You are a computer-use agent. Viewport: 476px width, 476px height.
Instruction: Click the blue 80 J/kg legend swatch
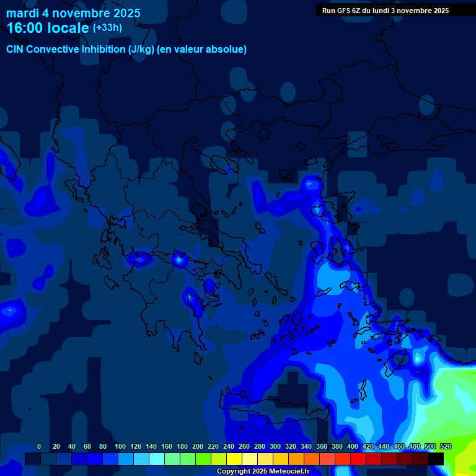pos(110,459)
